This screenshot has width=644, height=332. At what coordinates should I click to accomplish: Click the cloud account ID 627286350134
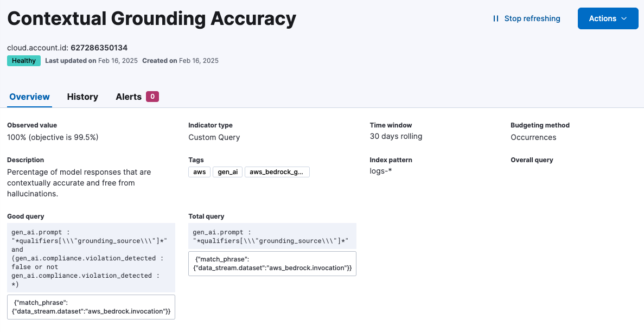99,48
